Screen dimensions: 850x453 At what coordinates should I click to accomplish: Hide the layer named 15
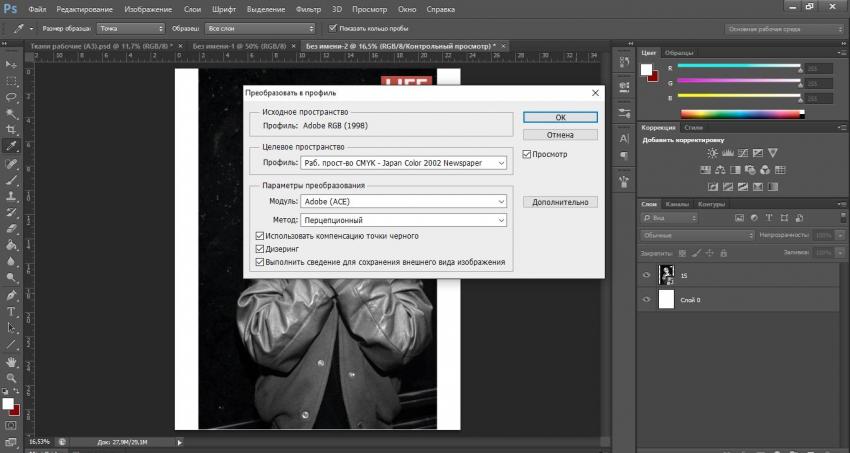tap(646, 274)
